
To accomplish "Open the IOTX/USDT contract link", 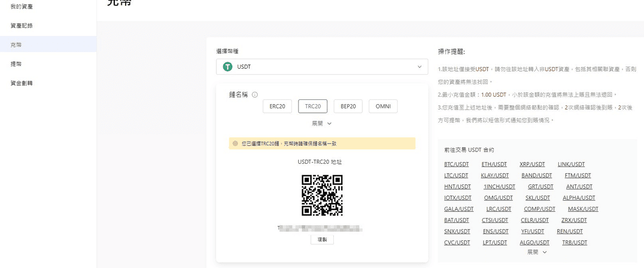I will click(x=458, y=198).
